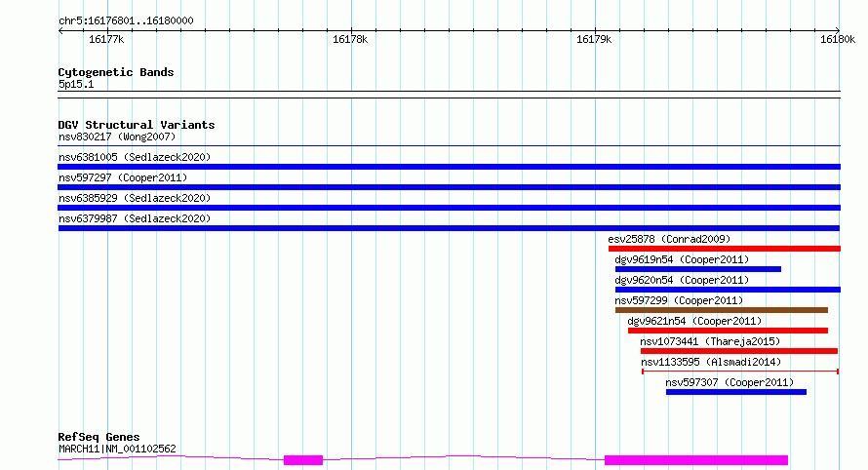Select the brown nsv597299 (Cooper2011) bar

coord(722,310)
